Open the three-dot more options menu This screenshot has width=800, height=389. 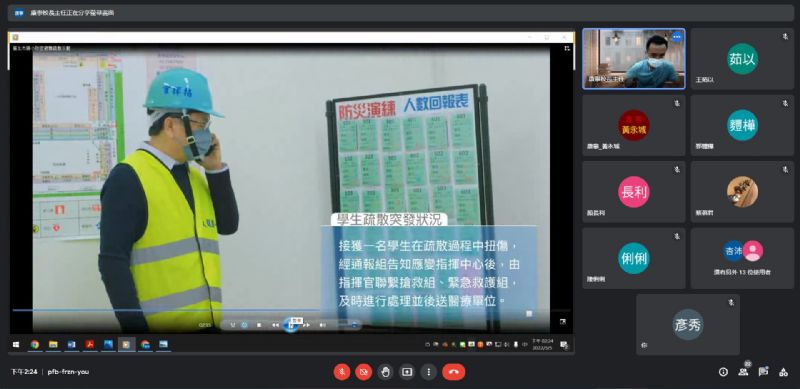(429, 372)
